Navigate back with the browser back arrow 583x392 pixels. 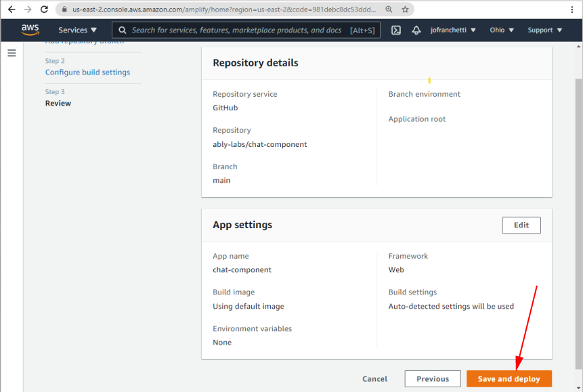(12, 9)
